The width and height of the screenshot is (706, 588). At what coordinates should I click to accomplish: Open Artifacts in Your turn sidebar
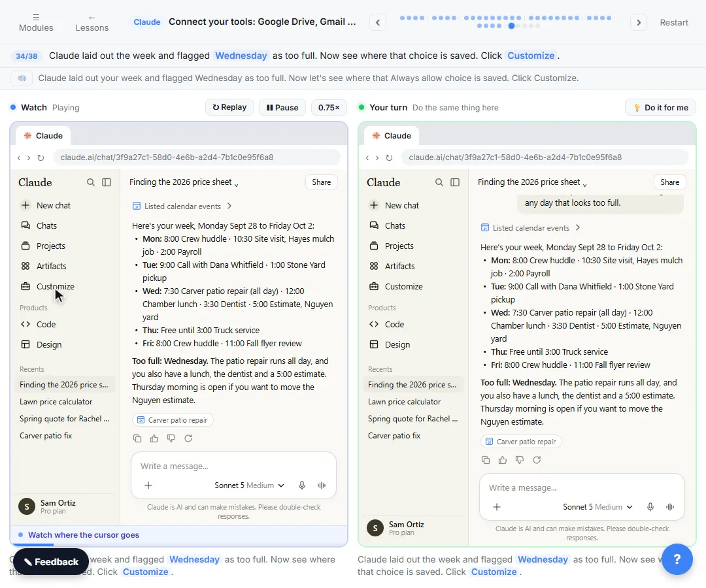coord(399,267)
